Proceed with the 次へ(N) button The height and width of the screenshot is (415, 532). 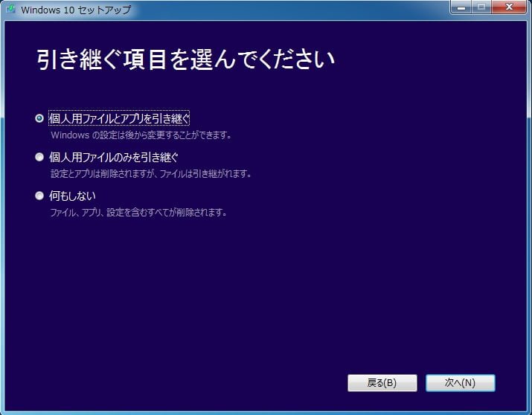pos(460,383)
